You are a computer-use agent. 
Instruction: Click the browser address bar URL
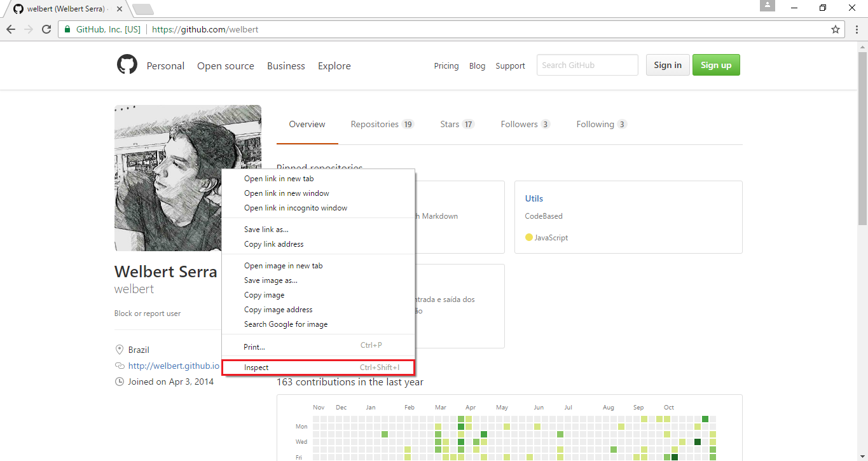point(205,29)
